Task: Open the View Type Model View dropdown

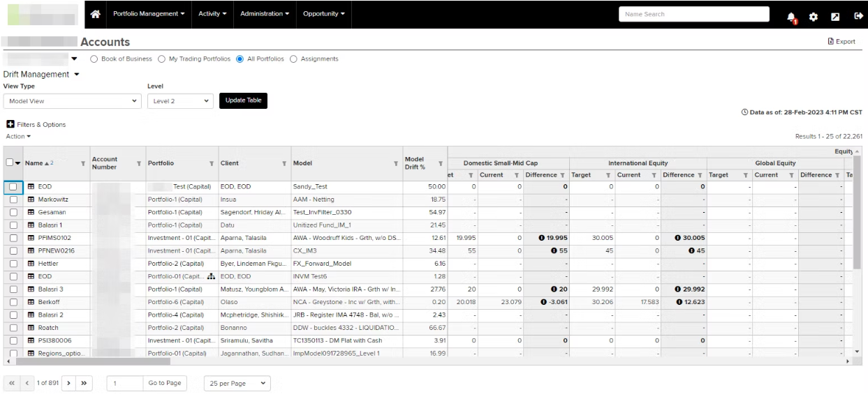Action: pyautogui.click(x=73, y=100)
